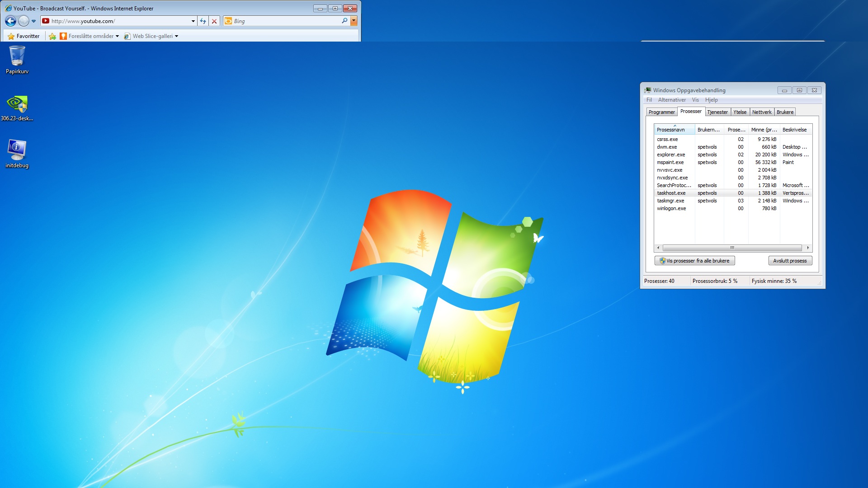Click Vis prosesser fra alle brukere button
868x488 pixels.
[x=694, y=261]
